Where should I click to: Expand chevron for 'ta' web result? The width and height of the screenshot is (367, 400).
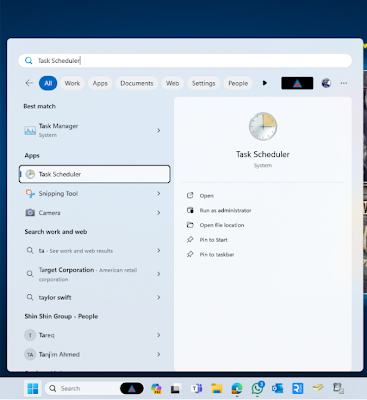[x=159, y=250]
